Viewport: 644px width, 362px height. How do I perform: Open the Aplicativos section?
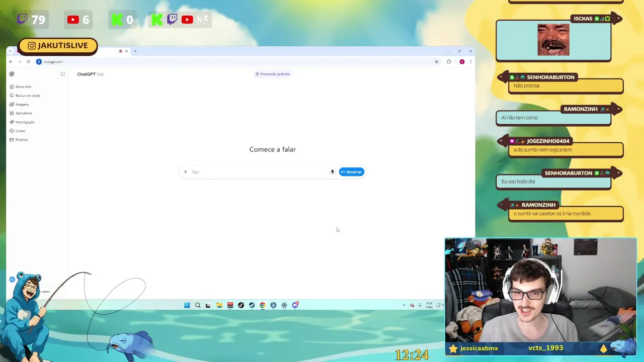21,113
